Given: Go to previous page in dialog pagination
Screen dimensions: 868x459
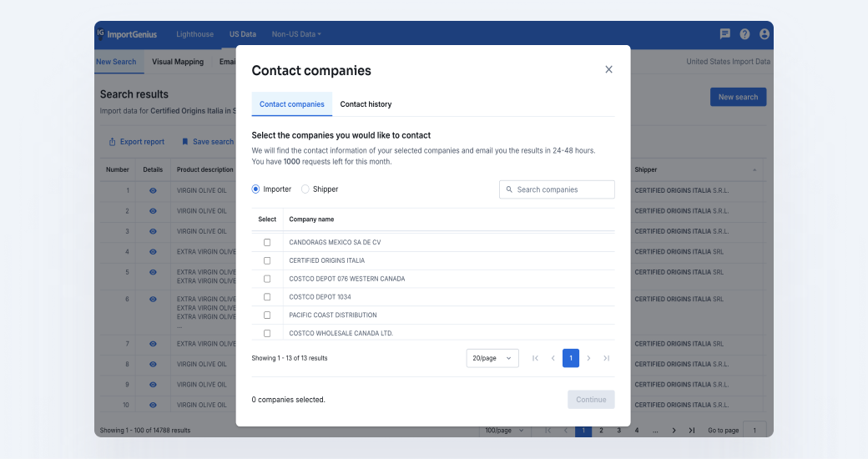Looking at the screenshot, I should (x=553, y=358).
